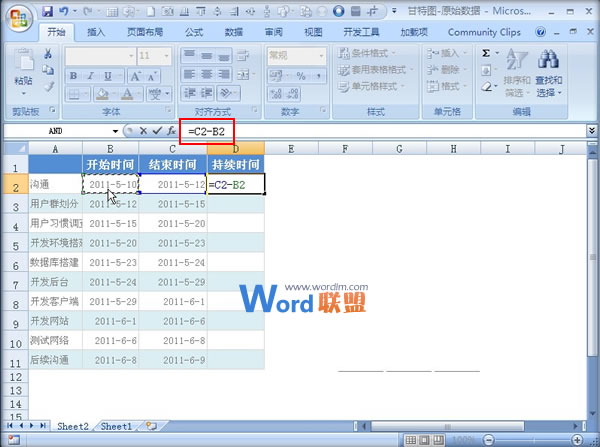
Task: Center text horizontally
Action: pyautogui.click(x=207, y=74)
